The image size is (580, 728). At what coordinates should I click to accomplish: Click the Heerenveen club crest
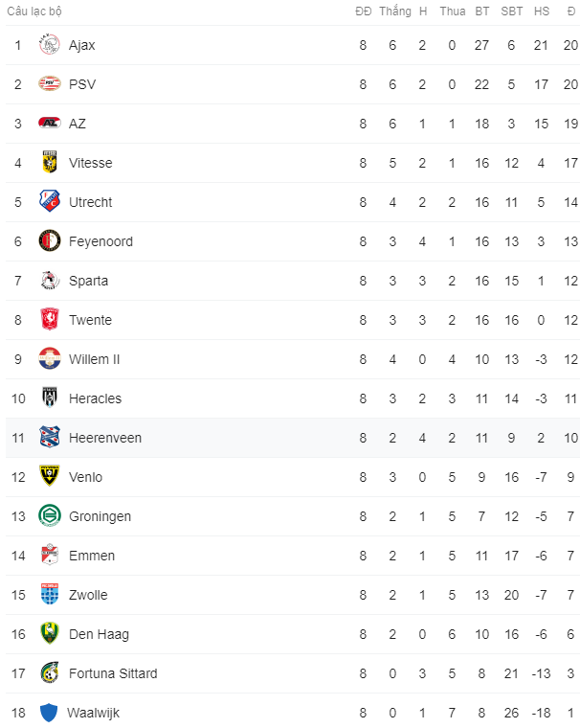pyautogui.click(x=49, y=438)
